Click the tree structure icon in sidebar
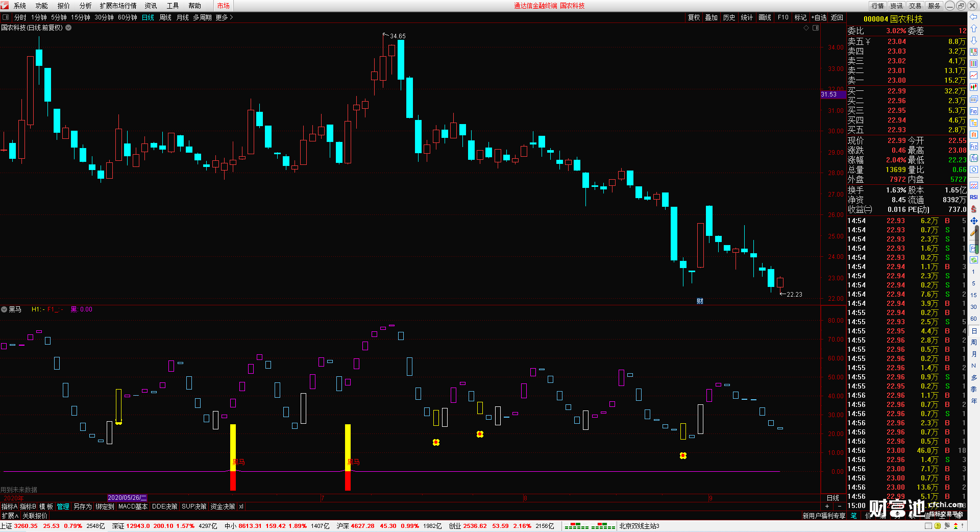Screen dimensions: 980x532 point(974,123)
